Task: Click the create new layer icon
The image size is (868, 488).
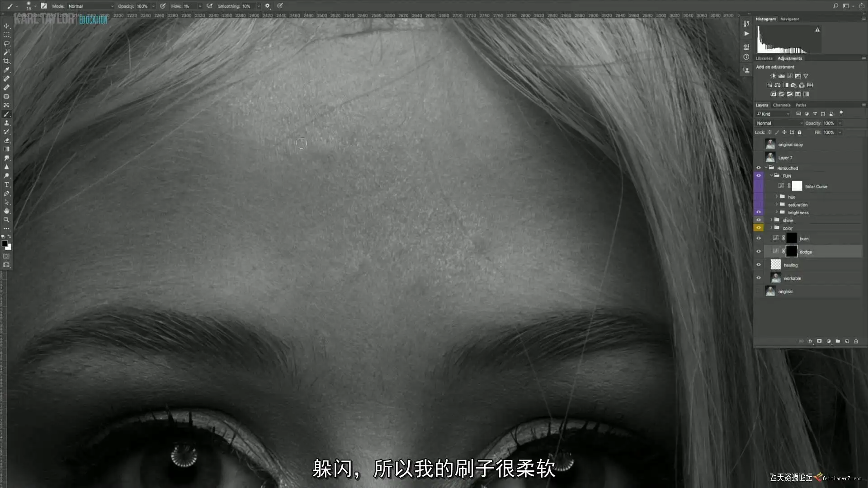Action: [x=847, y=342]
